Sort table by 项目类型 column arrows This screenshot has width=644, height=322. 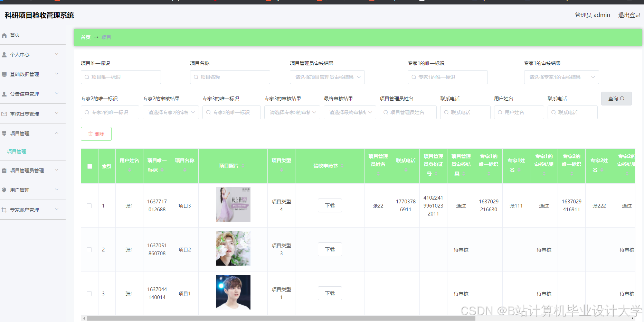[x=282, y=170]
